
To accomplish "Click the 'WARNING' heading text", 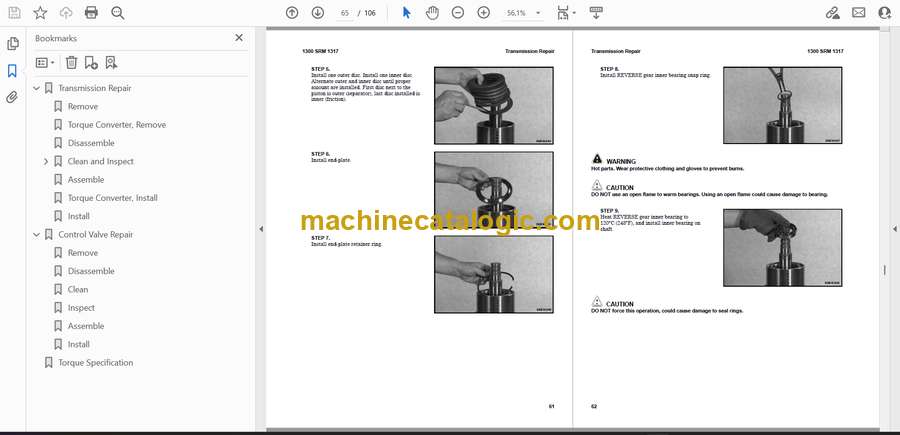I will click(x=621, y=162).
